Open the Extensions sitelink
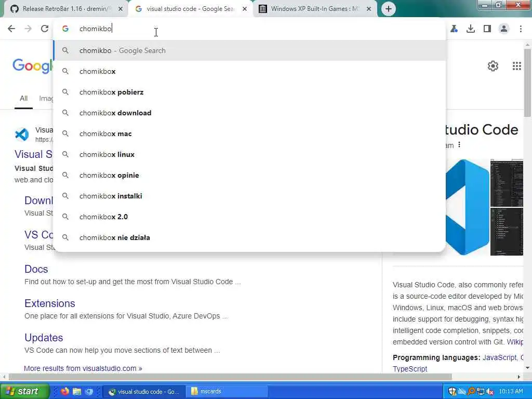 click(x=49, y=303)
